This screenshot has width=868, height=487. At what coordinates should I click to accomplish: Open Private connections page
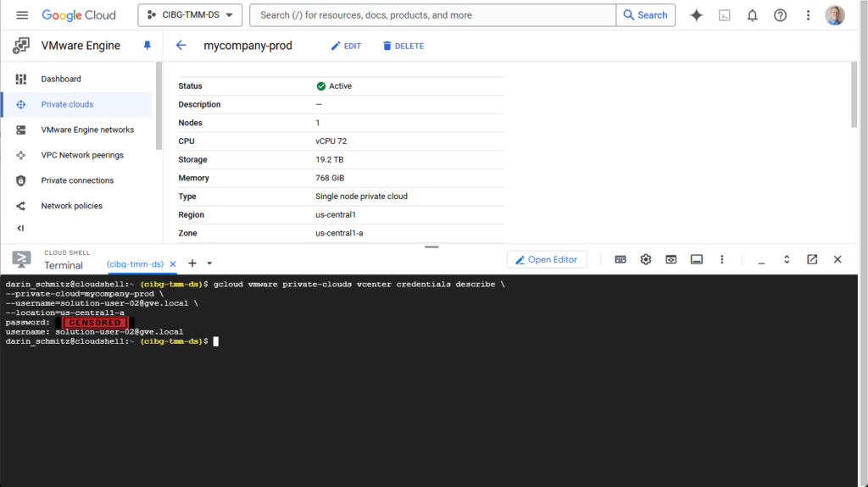(77, 180)
